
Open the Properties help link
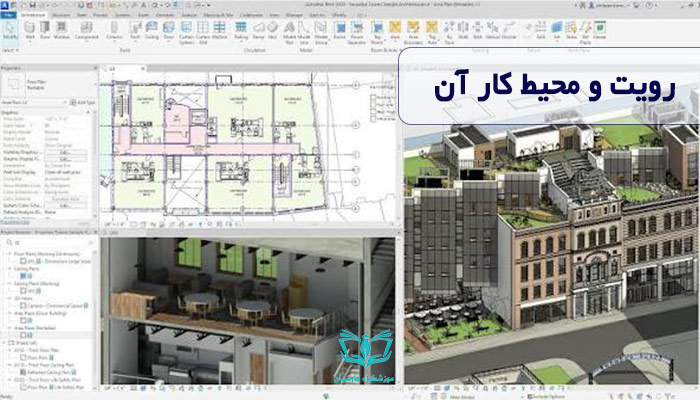click(15, 222)
